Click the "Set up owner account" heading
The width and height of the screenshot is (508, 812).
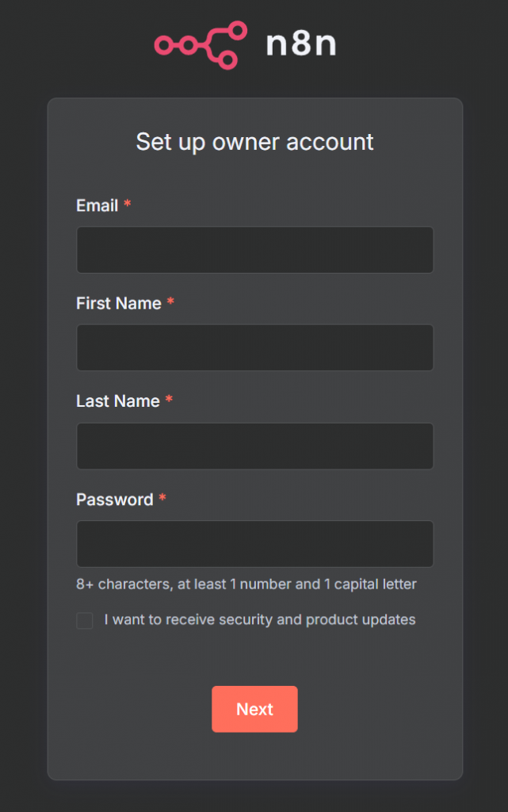tap(254, 142)
